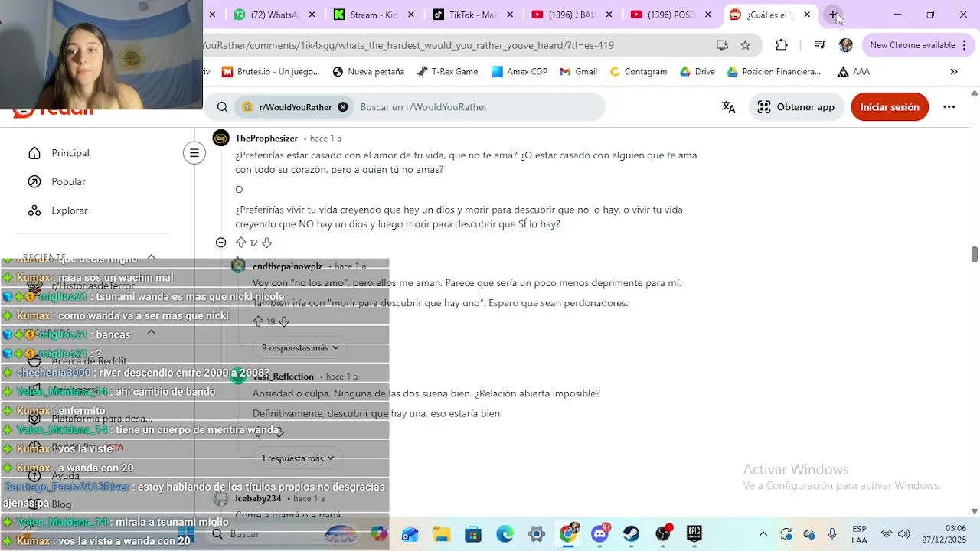Open the T-Rex Game bookmark
The image size is (980, 551).
tap(448, 72)
